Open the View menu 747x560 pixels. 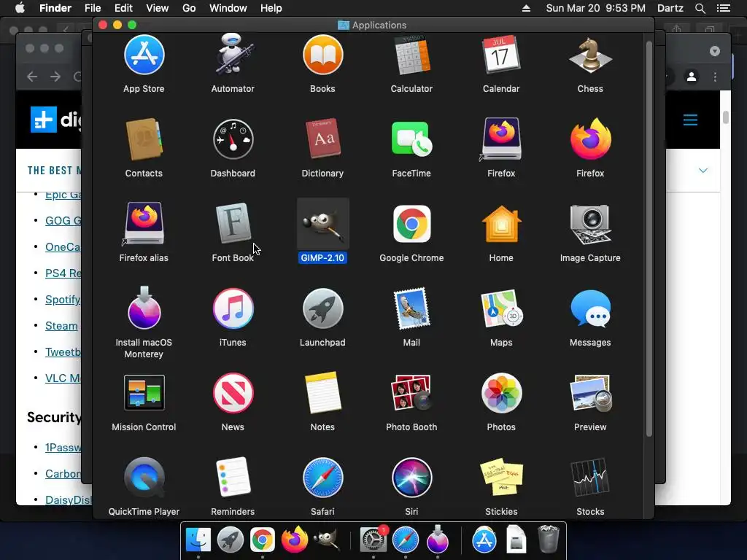point(158,8)
